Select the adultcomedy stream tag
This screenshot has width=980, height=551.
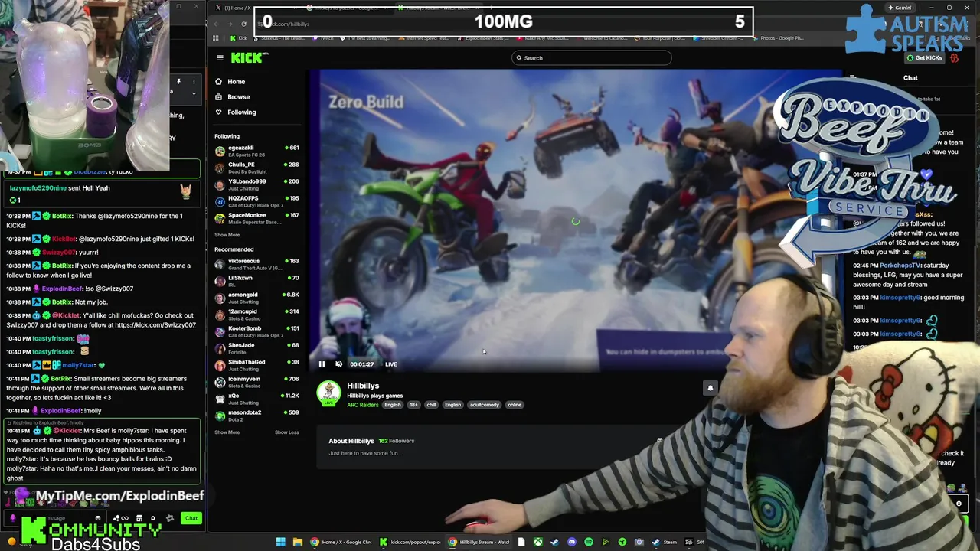[484, 405]
